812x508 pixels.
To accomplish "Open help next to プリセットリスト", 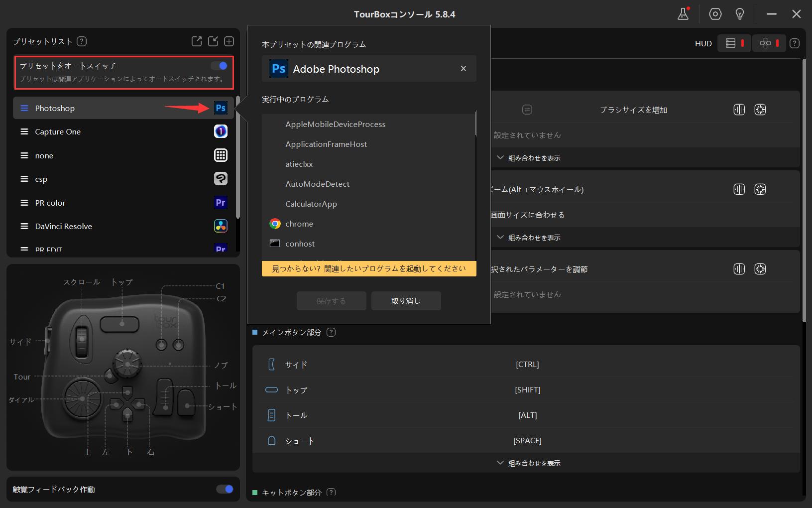I will click(82, 41).
